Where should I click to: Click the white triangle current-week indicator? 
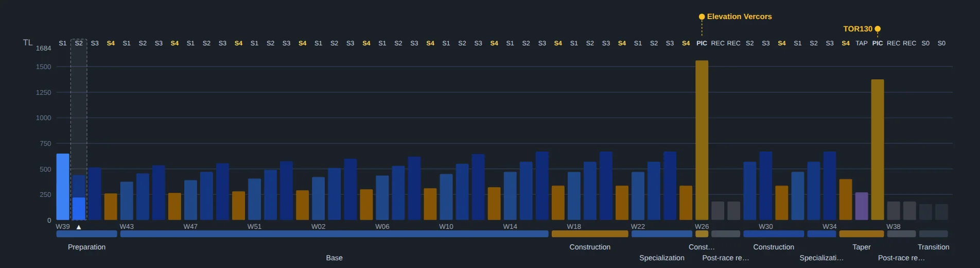79,227
